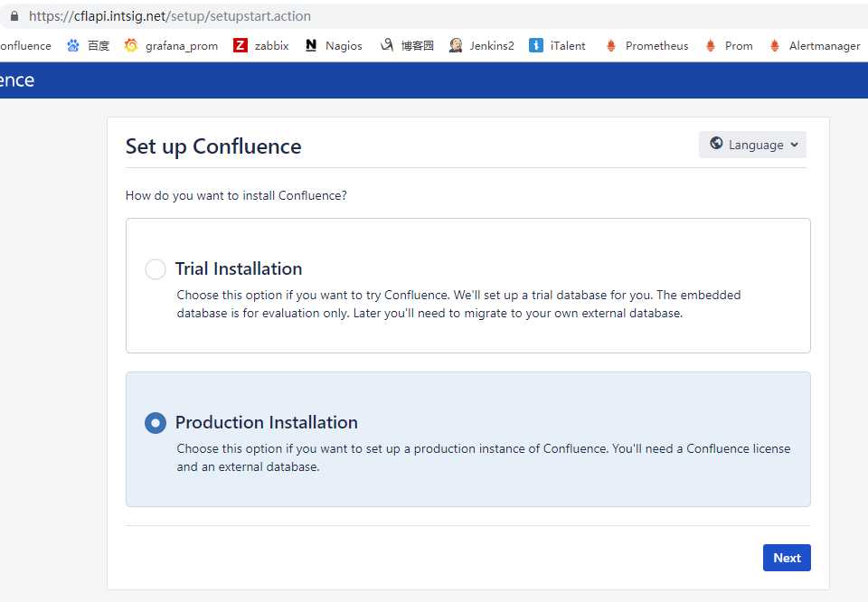Open the 博客园 bookmark icon
This screenshot has height=602, width=868.
[x=387, y=45]
